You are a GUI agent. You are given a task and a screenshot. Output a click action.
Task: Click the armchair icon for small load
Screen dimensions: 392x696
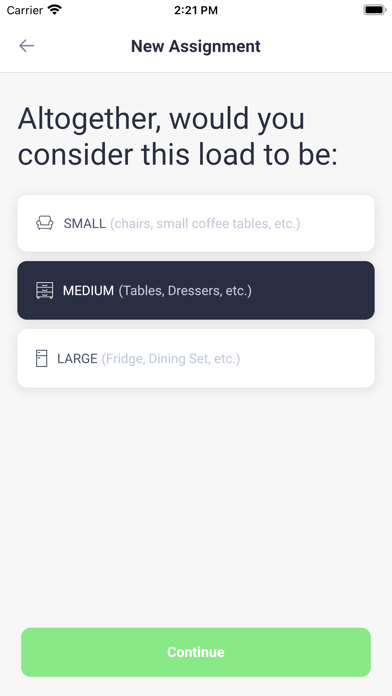(x=44, y=223)
